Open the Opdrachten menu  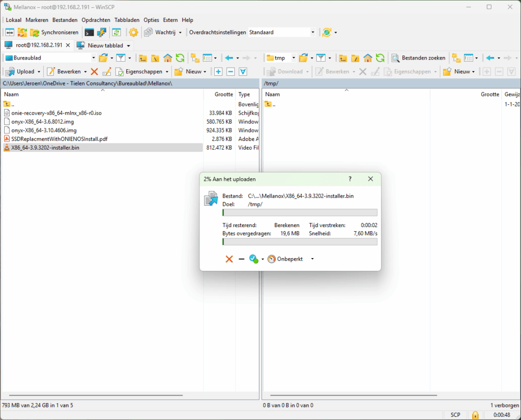click(96, 20)
